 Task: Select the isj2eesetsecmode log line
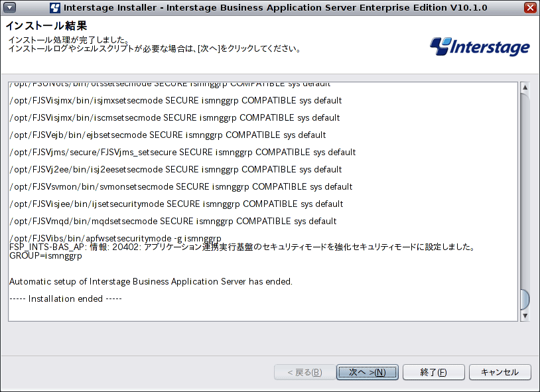tap(176, 170)
